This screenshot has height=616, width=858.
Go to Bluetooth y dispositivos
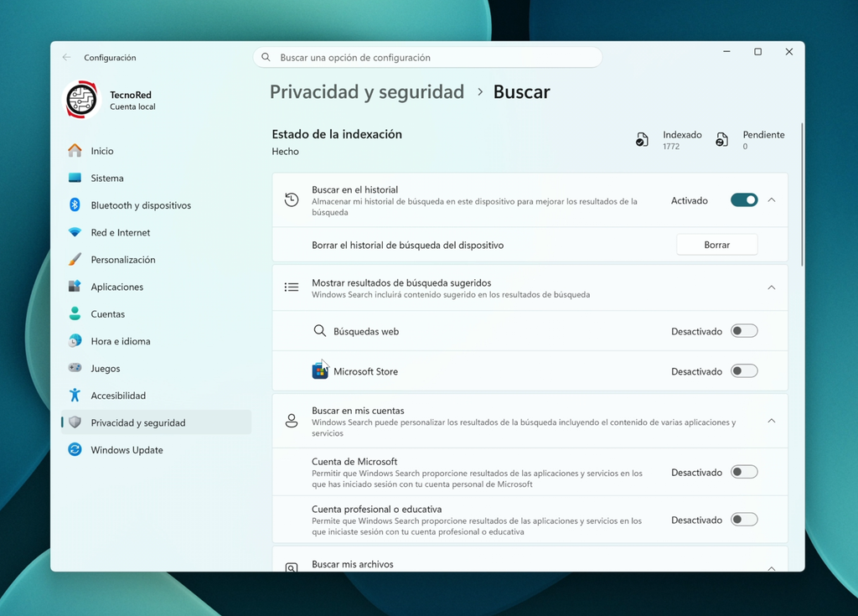point(156,204)
